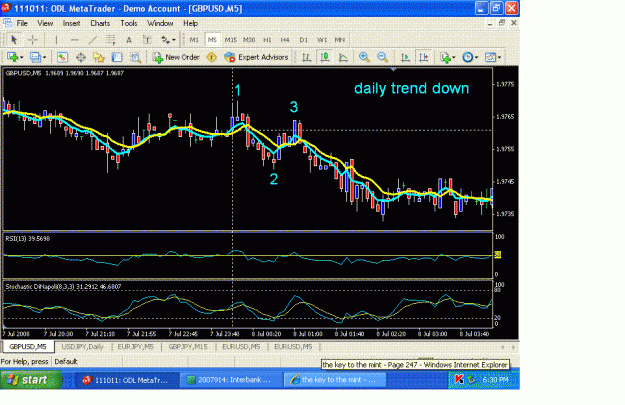Screen dimensions: 625x405
Task: Open the Tools menu
Action: coord(129,23)
